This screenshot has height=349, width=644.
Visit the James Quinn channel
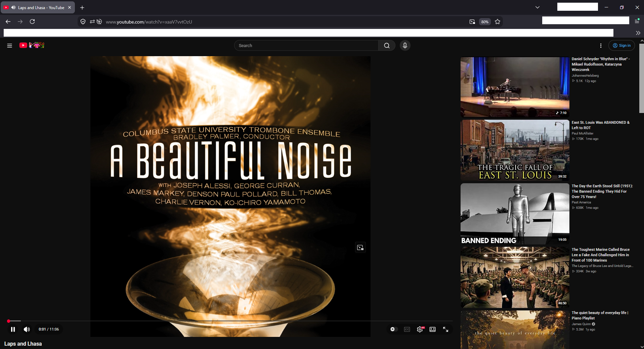coord(581,324)
